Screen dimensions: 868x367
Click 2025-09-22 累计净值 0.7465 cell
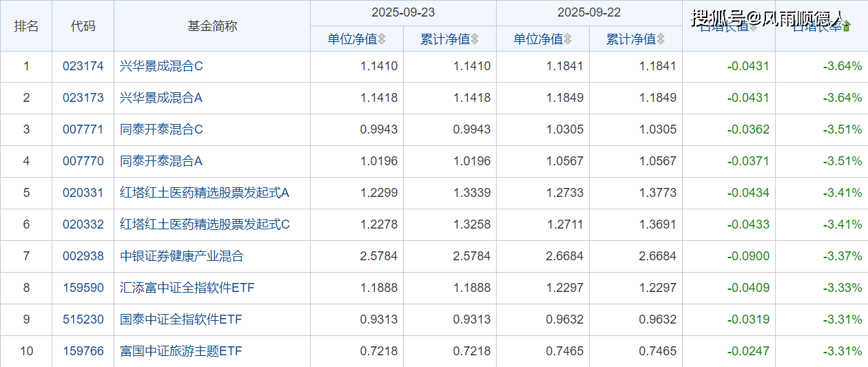tap(658, 351)
